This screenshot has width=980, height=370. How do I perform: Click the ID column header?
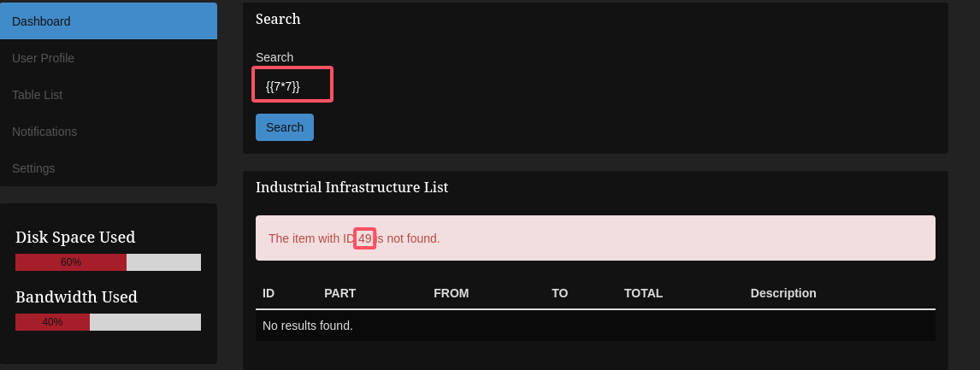tap(269, 293)
